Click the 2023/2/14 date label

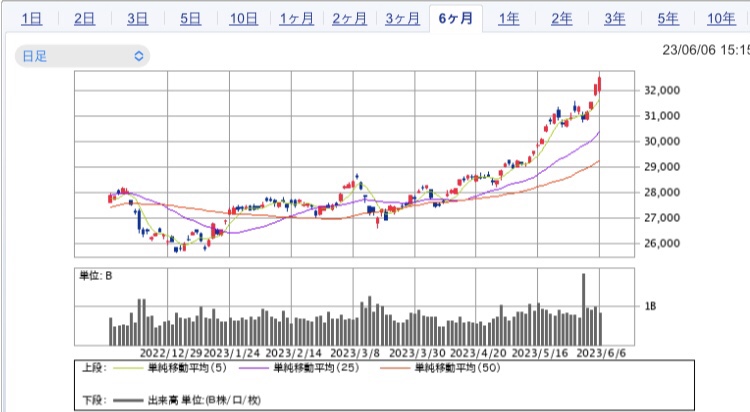[x=294, y=353]
